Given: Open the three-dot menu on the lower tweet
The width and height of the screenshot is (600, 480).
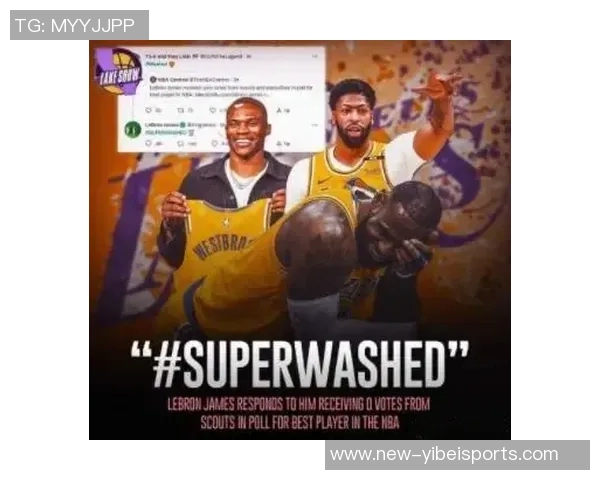Looking at the screenshot, I should 315,125.
